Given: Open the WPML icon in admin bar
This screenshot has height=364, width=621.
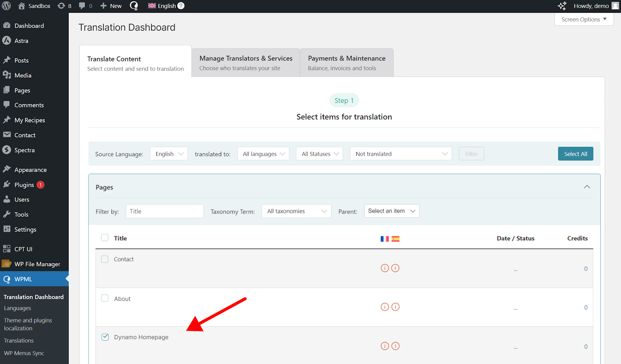Looking at the screenshot, I should click(x=134, y=6).
